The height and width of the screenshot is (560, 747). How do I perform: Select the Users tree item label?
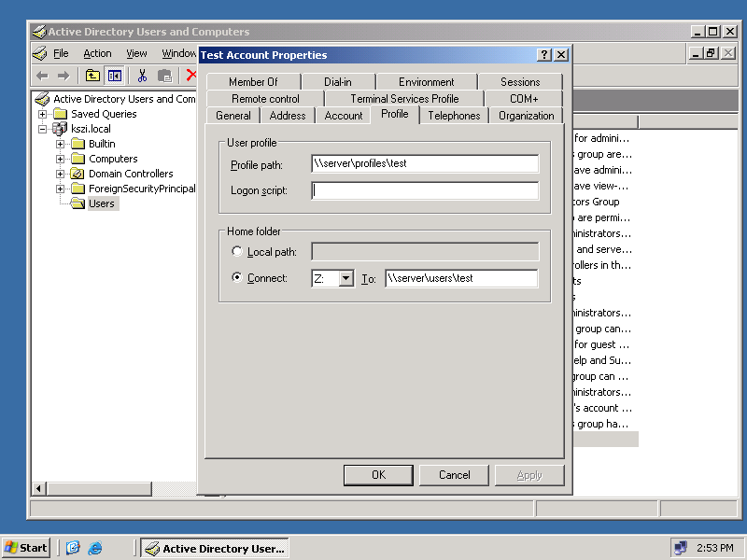tap(102, 203)
